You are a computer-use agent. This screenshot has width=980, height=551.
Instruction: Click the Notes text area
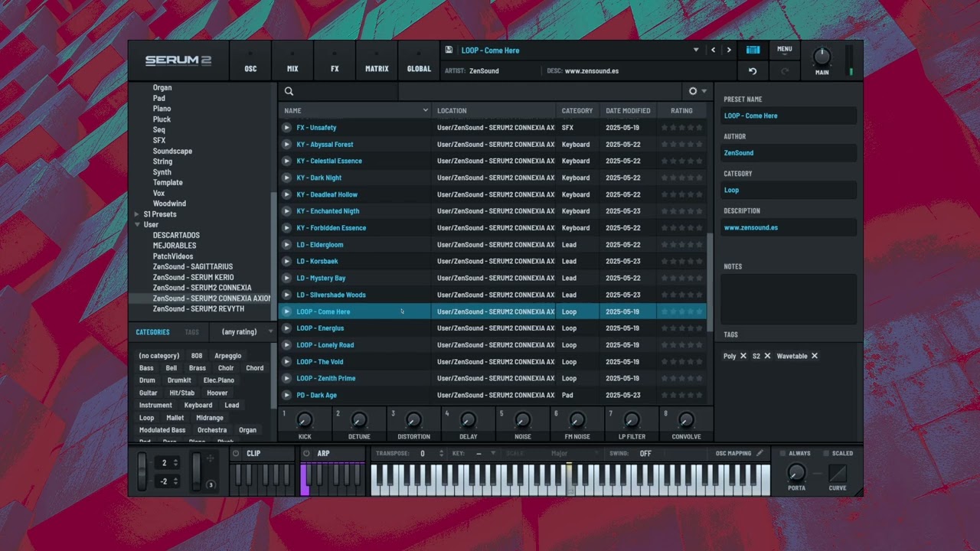click(x=789, y=299)
